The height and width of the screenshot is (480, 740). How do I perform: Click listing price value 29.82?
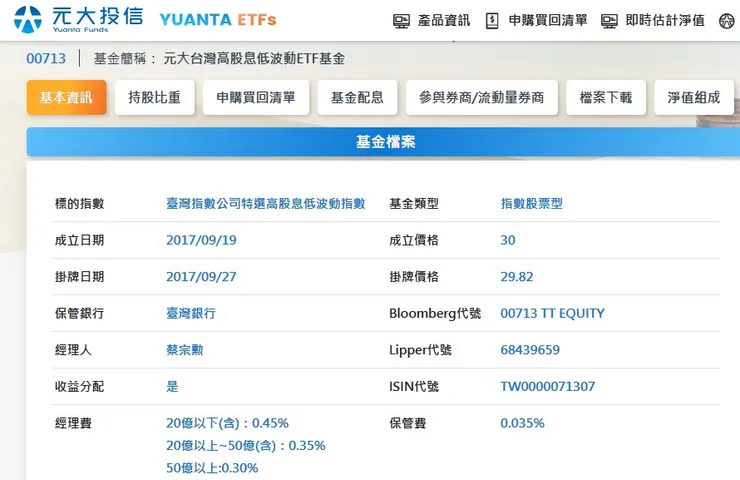[517, 277]
